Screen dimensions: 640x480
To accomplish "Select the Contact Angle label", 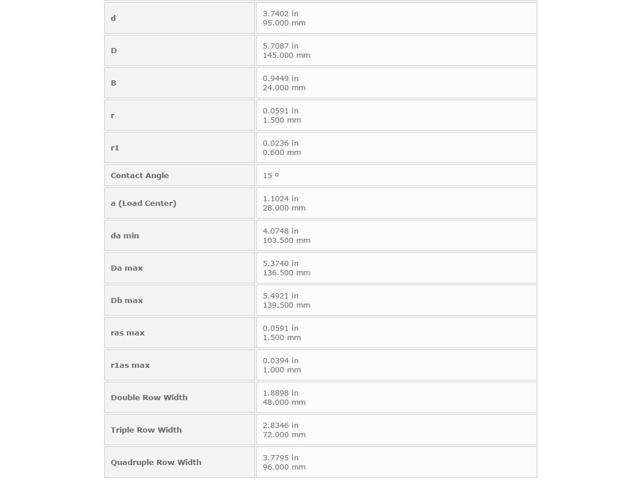I will pos(140,176).
